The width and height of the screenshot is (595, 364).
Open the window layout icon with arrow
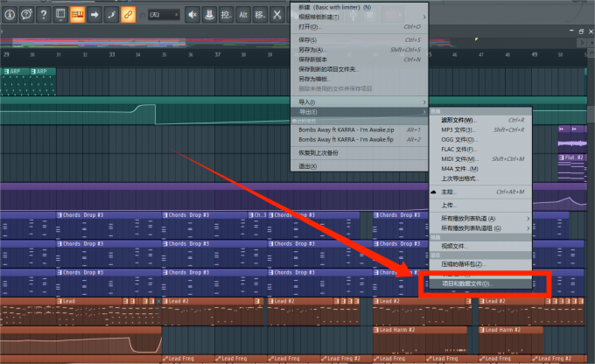[60, 15]
